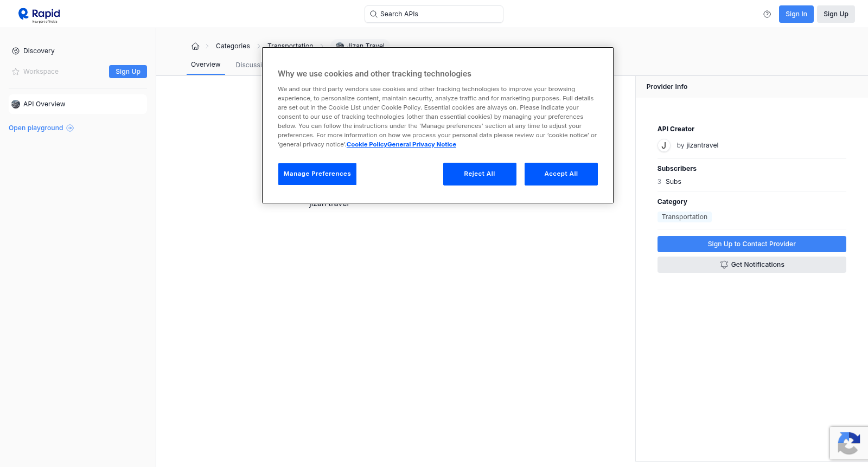Image resolution: width=868 pixels, height=467 pixels.
Task: Click the '3 Subs' subscriber count
Action: pos(669,182)
